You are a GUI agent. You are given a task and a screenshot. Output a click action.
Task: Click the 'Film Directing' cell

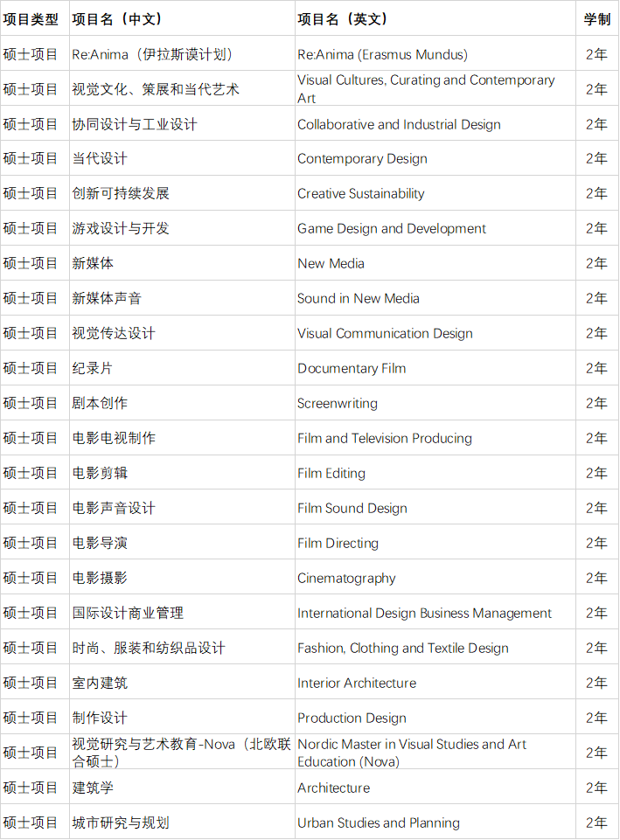435,543
